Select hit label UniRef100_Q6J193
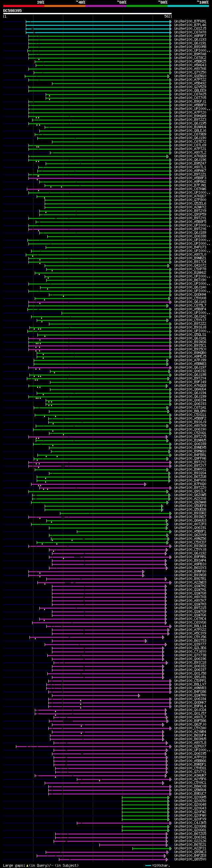 190,40
